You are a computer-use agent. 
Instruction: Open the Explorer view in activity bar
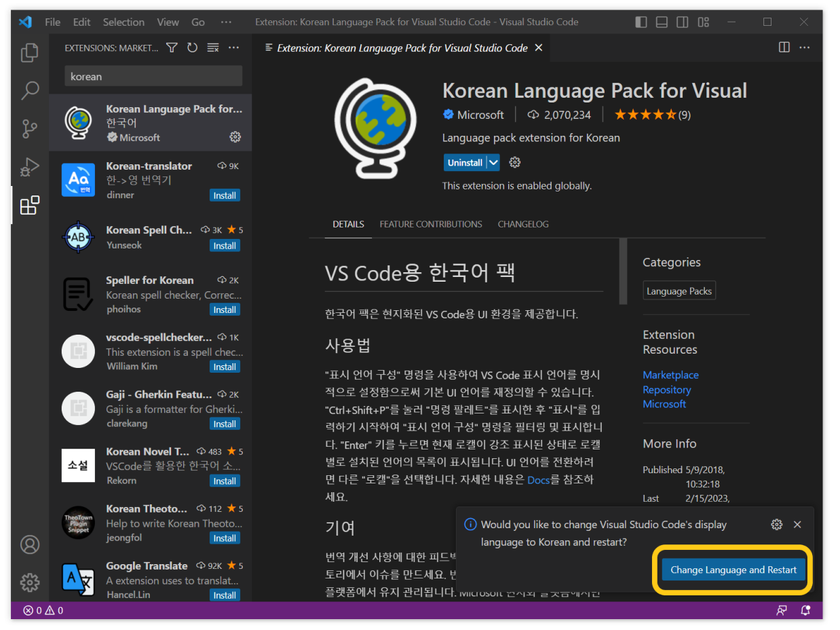pos(29,52)
